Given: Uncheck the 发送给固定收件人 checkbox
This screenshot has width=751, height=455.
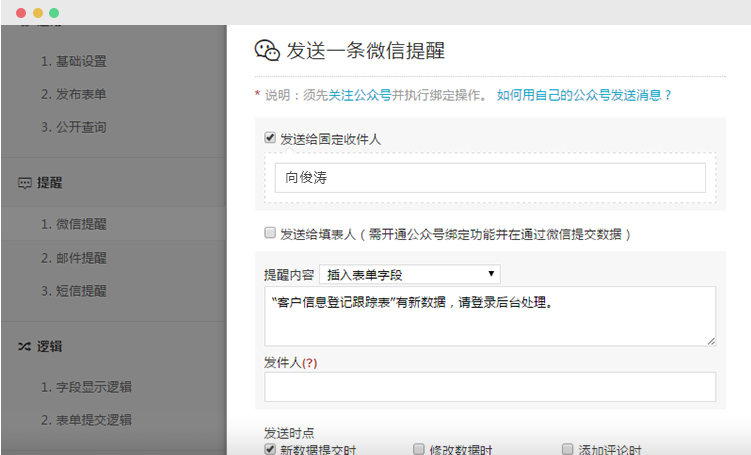Looking at the screenshot, I should pos(270,138).
